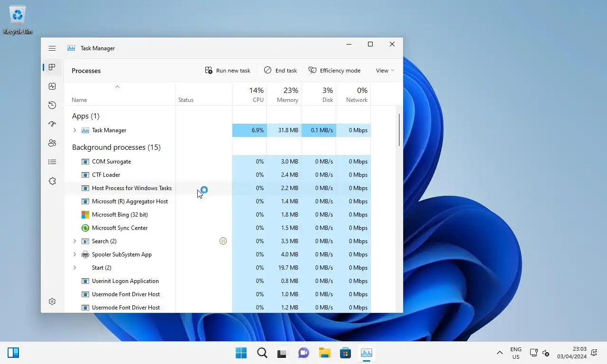The image size is (607, 364).
Task: Click the Background processes (15) heading
Action: pos(116,147)
